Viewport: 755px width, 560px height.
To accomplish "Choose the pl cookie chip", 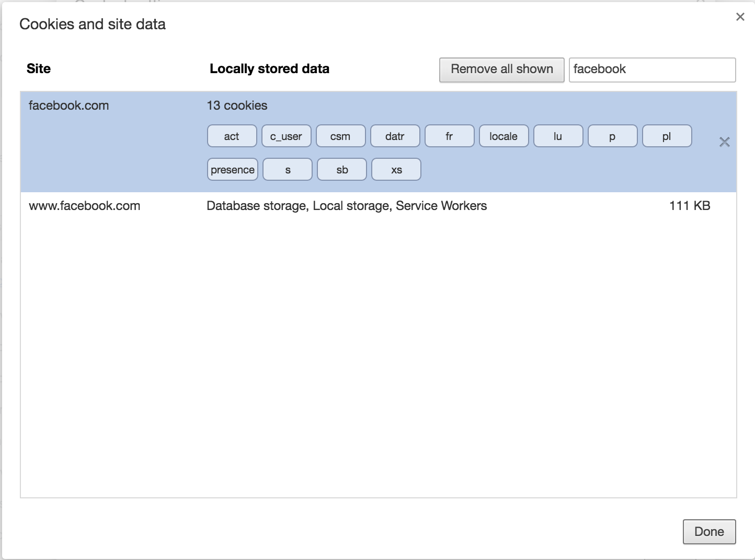I will click(667, 136).
